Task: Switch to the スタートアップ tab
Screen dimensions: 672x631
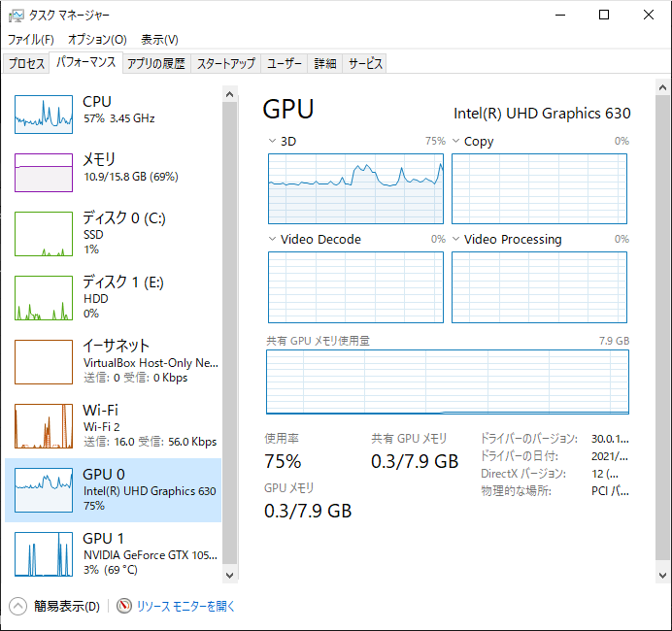Action: tap(226, 64)
